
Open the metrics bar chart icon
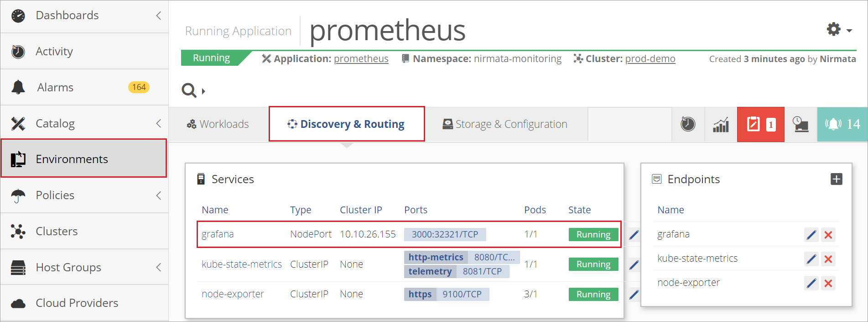click(x=721, y=124)
